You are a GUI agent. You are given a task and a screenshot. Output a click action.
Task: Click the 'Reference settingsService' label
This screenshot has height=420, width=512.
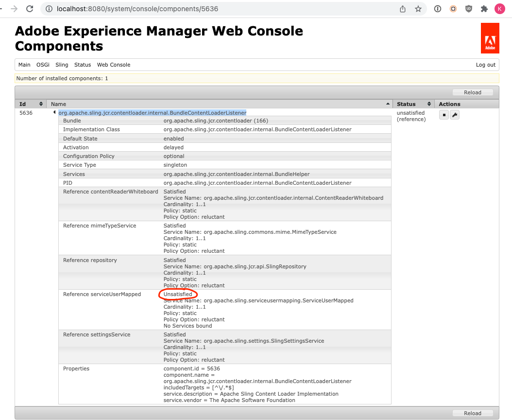pos(97,334)
